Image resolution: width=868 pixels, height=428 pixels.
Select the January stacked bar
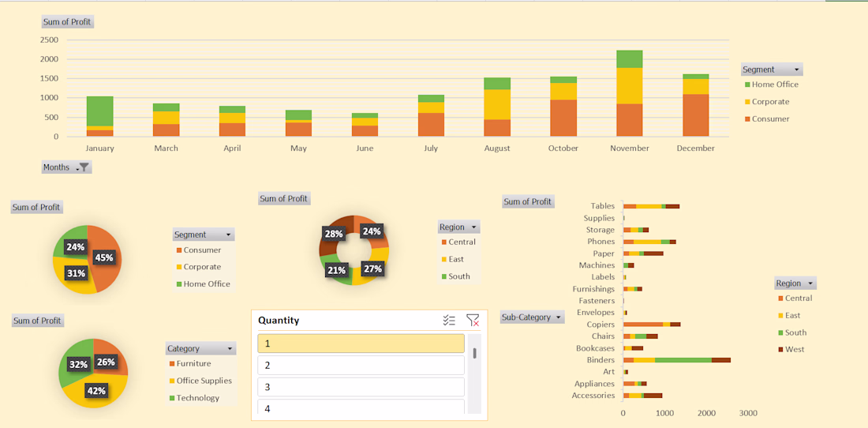tap(100, 116)
